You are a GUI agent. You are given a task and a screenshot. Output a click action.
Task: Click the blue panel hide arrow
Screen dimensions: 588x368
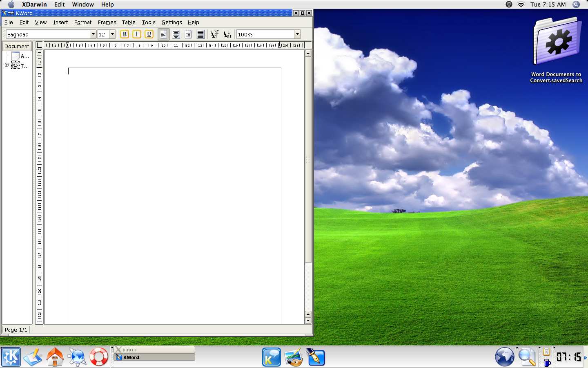coord(586,358)
